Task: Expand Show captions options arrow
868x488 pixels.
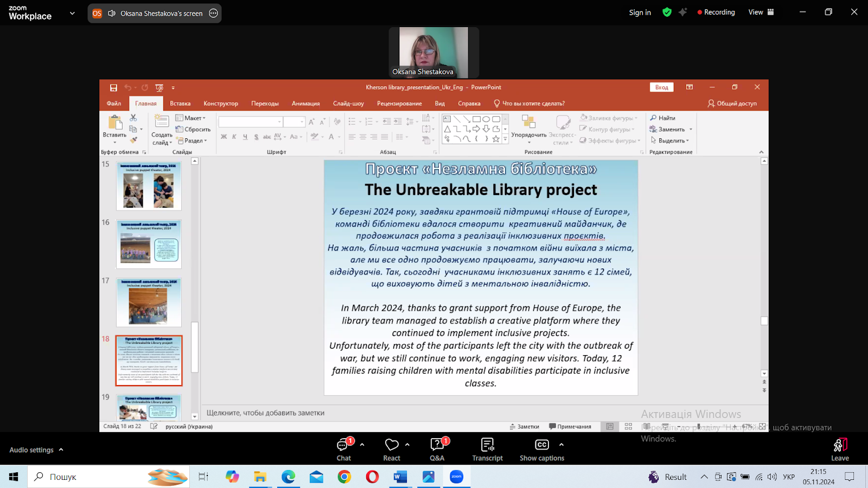Action: (561, 445)
